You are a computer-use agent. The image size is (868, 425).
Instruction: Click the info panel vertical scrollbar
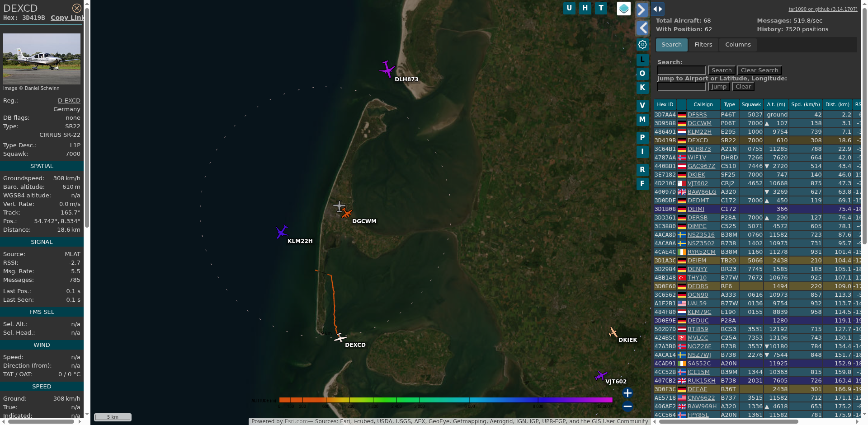(87, 117)
